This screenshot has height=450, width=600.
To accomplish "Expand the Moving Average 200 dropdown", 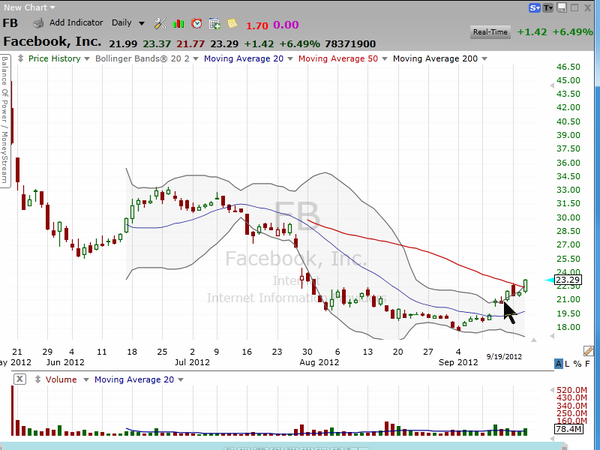I will 484,59.
